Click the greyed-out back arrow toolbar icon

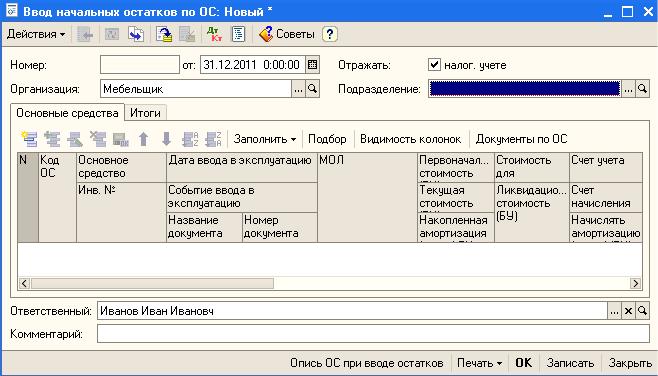click(x=85, y=34)
